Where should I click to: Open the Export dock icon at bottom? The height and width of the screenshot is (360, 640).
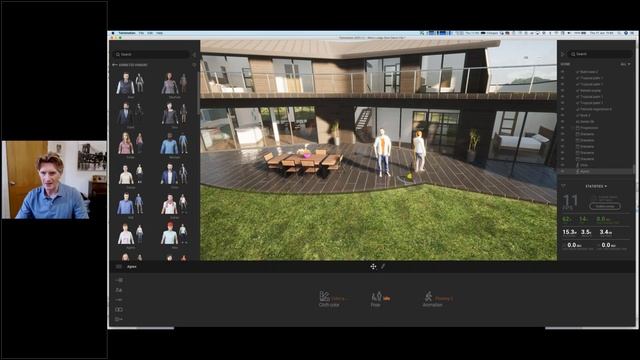click(x=119, y=319)
